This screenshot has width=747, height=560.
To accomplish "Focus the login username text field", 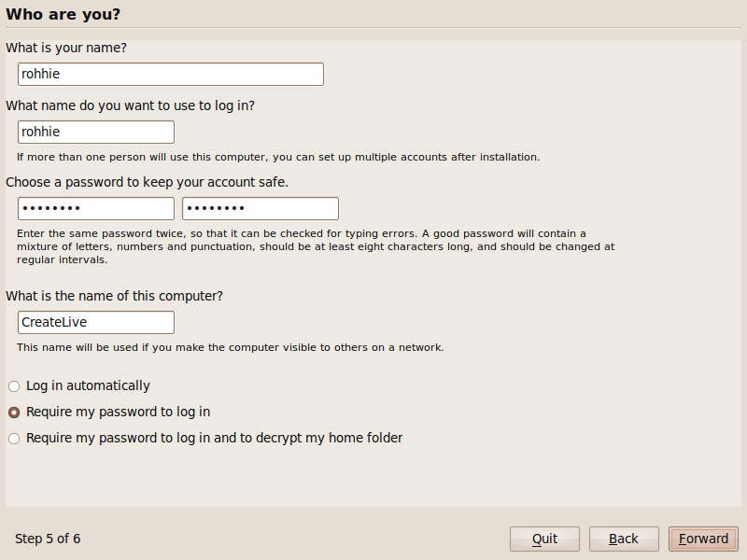I will [96, 132].
